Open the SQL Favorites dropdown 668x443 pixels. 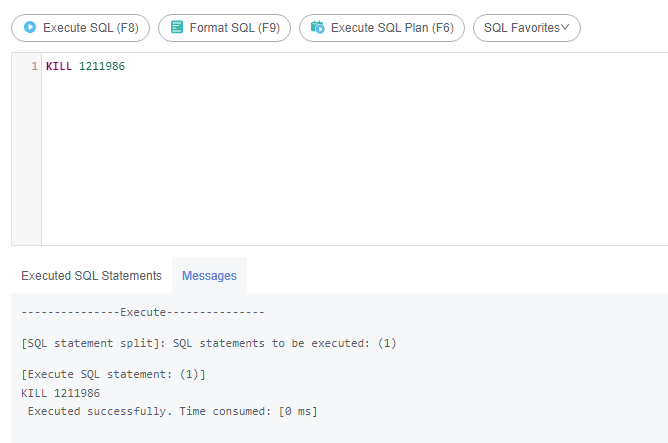tap(527, 28)
